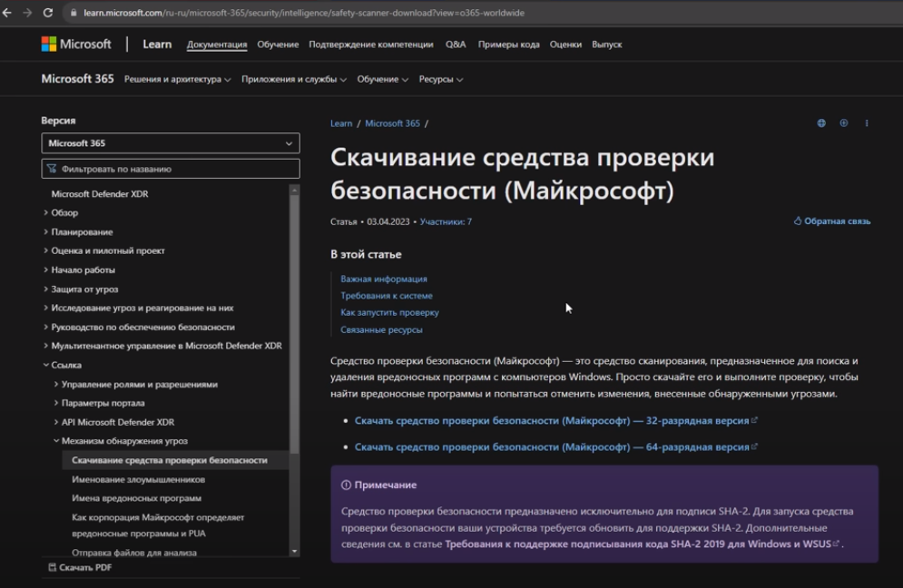Click external link icon after 64-bit download
The height and width of the screenshot is (588, 903).
[754, 446]
